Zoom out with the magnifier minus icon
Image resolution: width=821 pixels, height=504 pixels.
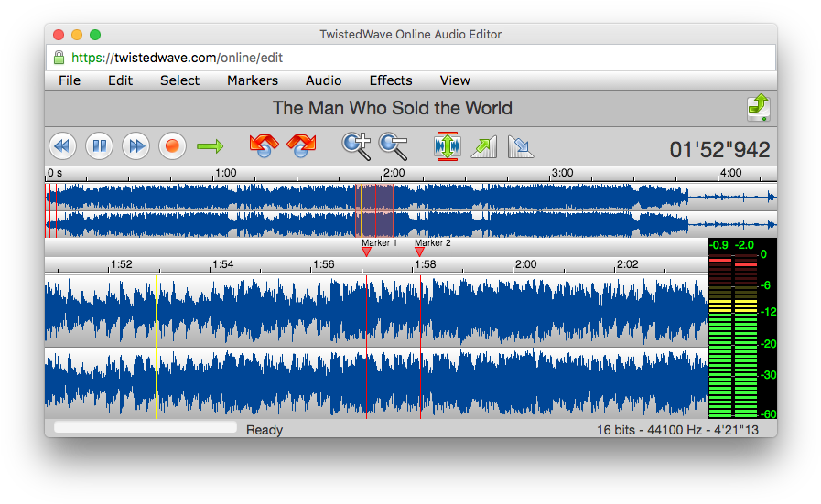394,146
